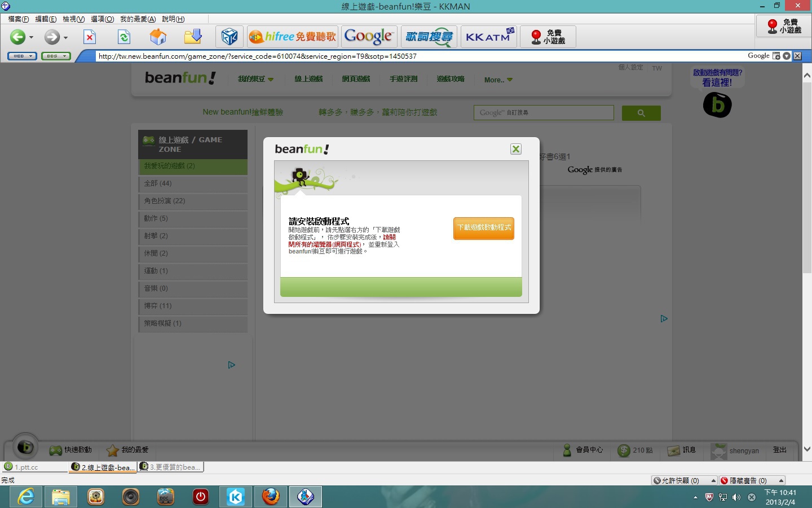This screenshot has height=508, width=812.
Task: Click the beanfun! logo in page header
Action: tap(180, 78)
